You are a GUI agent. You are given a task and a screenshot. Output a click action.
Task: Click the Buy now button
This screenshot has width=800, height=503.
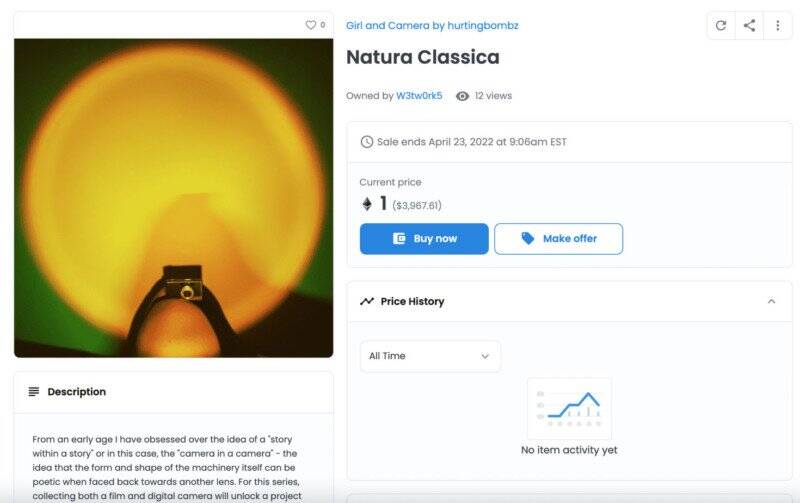(x=424, y=239)
